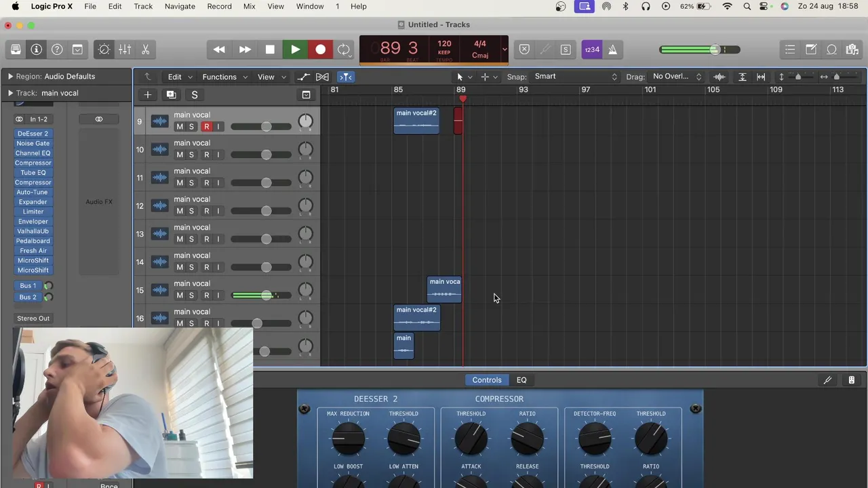Toggle the Flex crossed-arrows button
This screenshot has height=488, width=868.
tap(323, 77)
